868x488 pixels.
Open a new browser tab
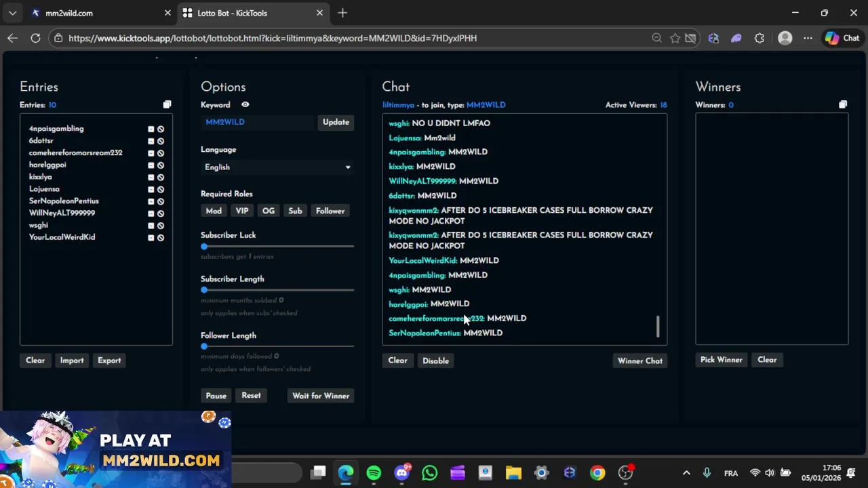coord(342,13)
